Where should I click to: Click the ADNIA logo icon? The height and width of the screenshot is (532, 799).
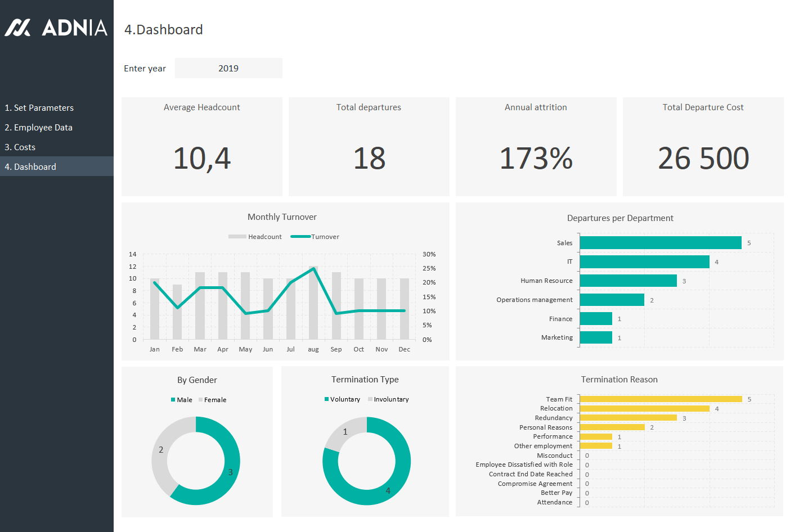pos(18,28)
